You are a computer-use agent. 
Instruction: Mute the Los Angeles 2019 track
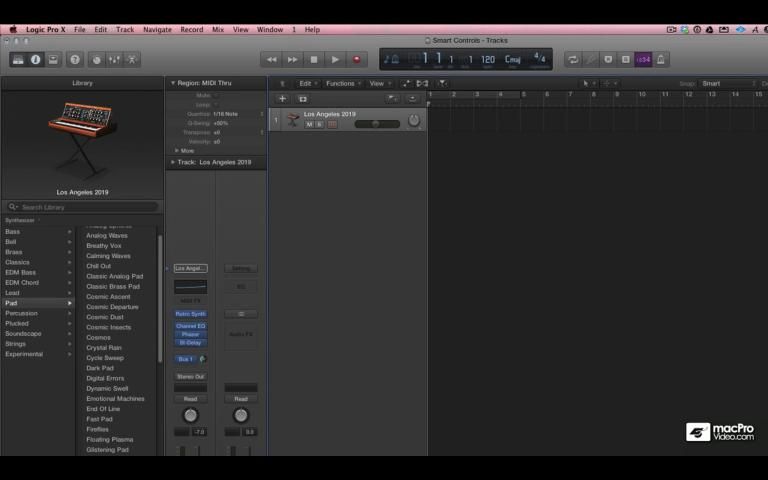click(309, 124)
